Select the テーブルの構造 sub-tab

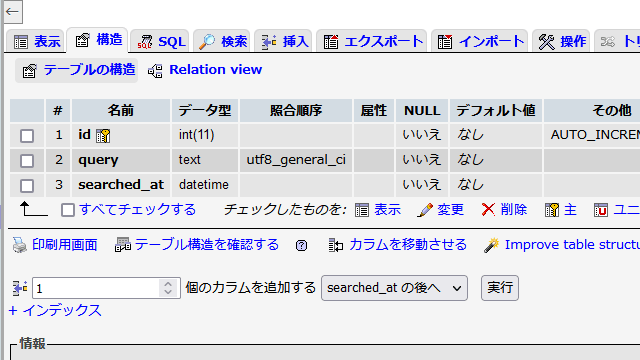point(77,70)
